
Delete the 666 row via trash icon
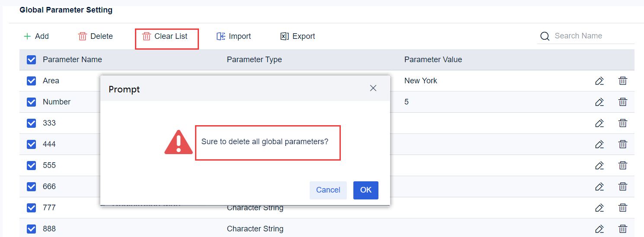tap(623, 186)
